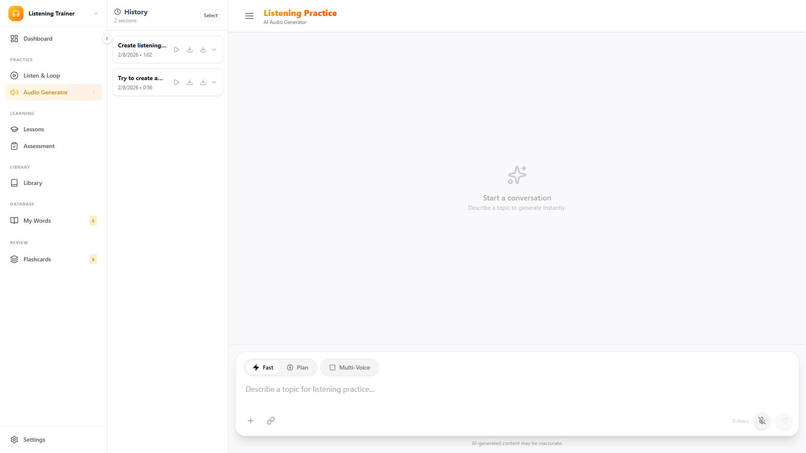Open the Listening Trainer workspace dropdown
This screenshot has width=806, height=453.
click(x=96, y=14)
